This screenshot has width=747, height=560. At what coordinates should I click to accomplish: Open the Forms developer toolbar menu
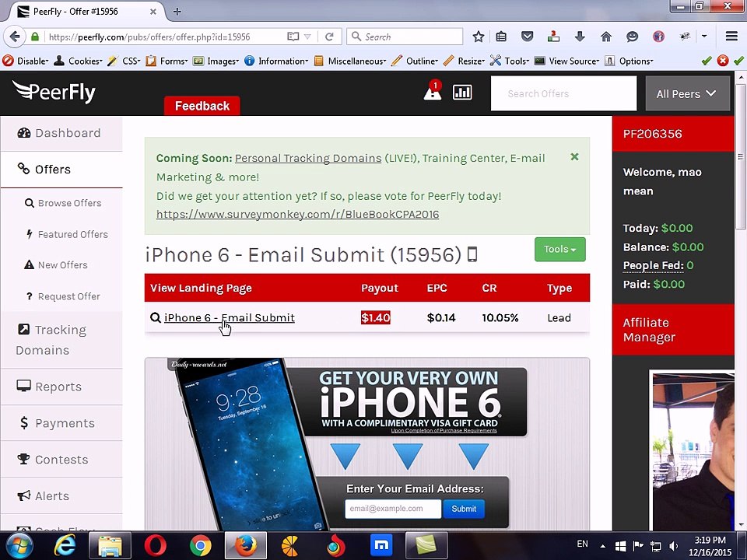167,61
